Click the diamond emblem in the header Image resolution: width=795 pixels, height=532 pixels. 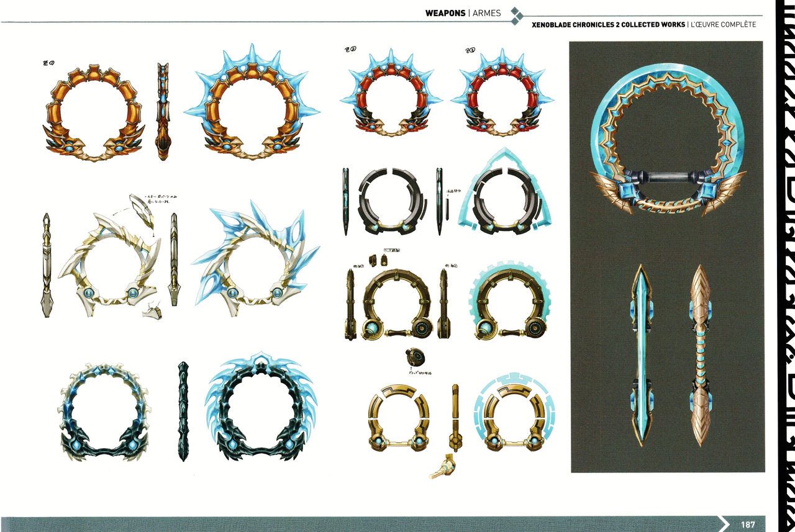coord(516,16)
